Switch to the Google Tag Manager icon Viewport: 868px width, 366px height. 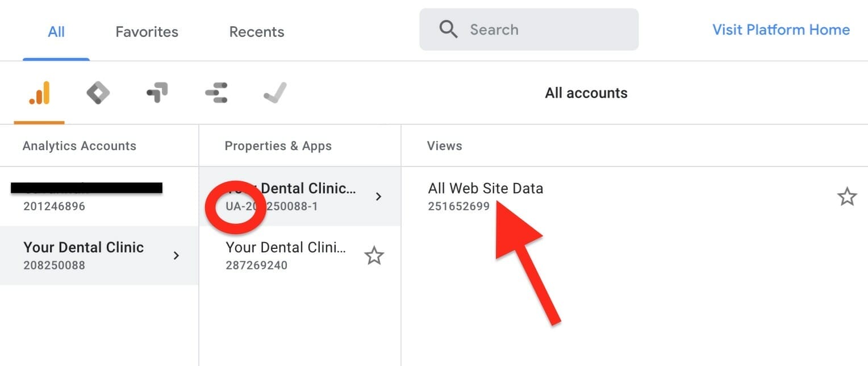(x=157, y=93)
